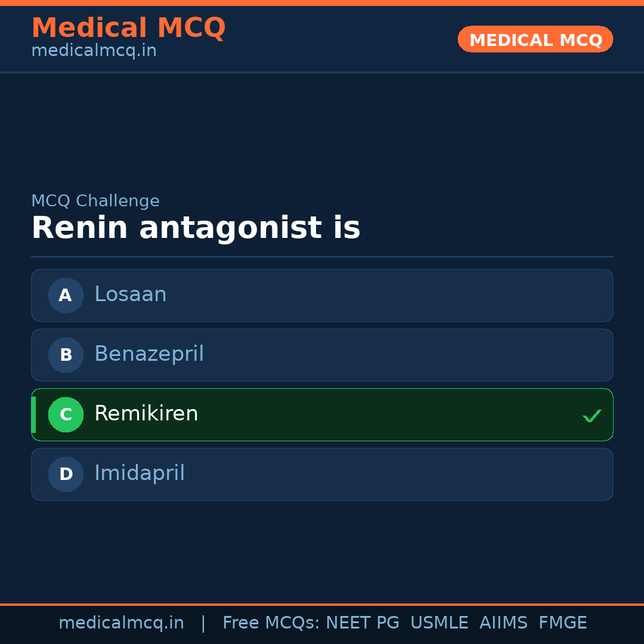Image resolution: width=644 pixels, height=644 pixels.
Task: Click the MCQ Challenge label
Action: point(95,201)
